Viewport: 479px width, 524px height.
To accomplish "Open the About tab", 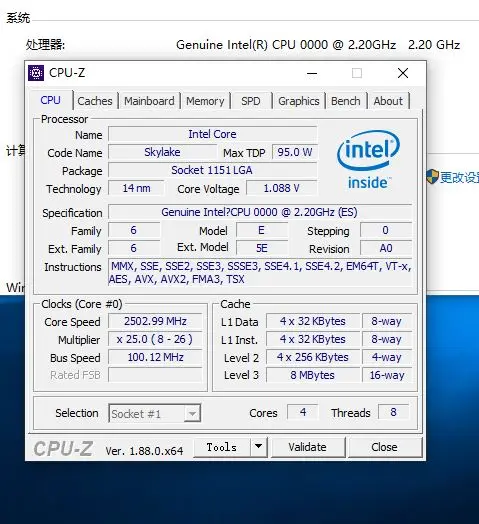I will point(388,101).
